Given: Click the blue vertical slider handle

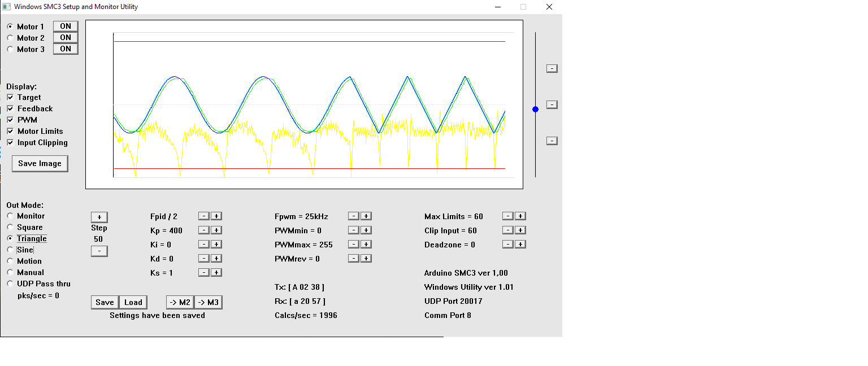Looking at the screenshot, I should click(x=536, y=109).
